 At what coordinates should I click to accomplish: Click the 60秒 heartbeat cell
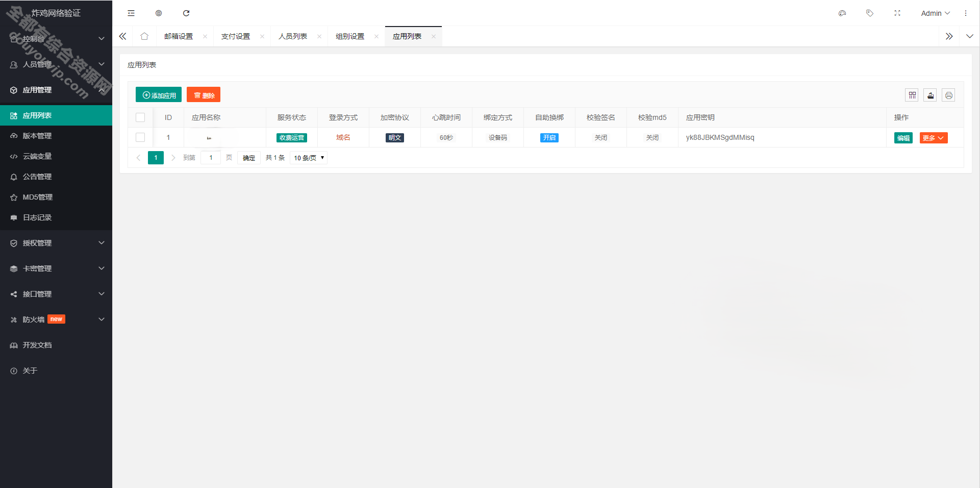(x=446, y=138)
